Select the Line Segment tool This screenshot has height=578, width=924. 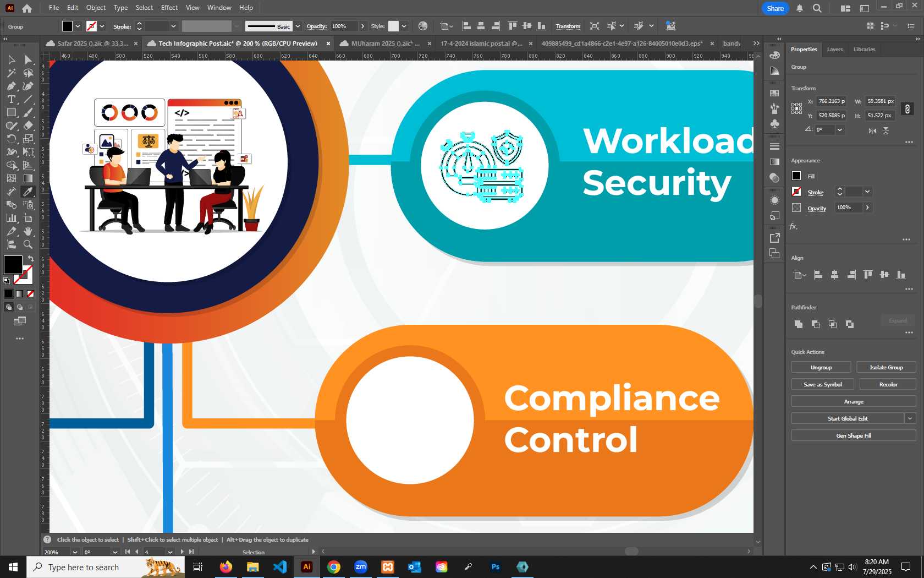tap(28, 99)
